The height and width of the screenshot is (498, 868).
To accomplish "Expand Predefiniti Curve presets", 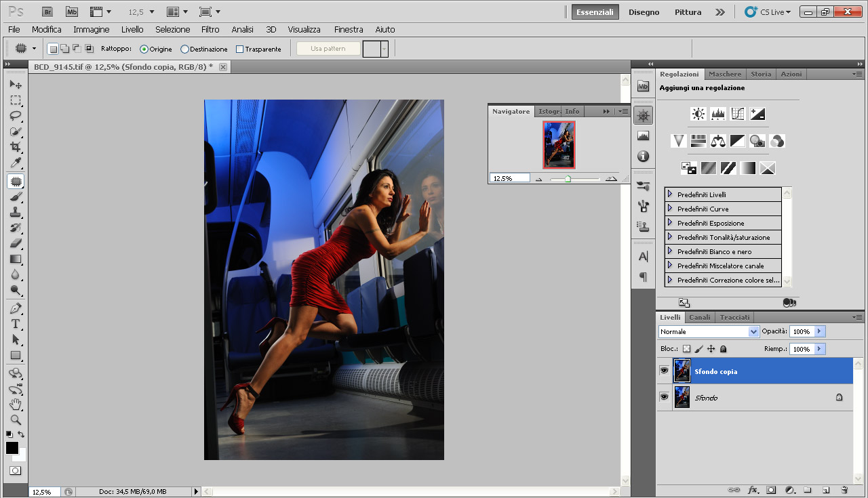I will [670, 209].
